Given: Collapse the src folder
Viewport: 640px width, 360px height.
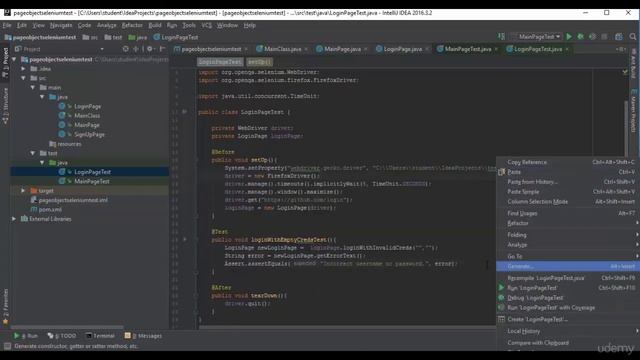Looking at the screenshot, I should pos(23,78).
